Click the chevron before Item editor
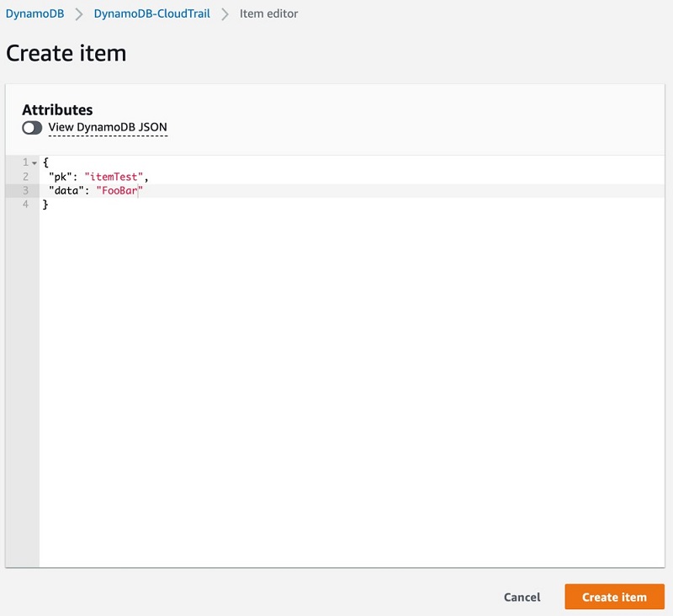This screenshot has width=673, height=616. (x=225, y=14)
